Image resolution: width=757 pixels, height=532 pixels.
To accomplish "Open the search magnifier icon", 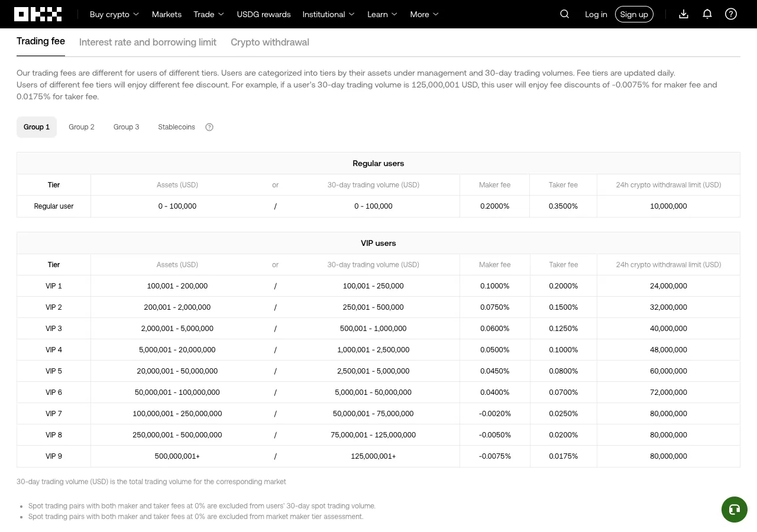I will 565,14.
